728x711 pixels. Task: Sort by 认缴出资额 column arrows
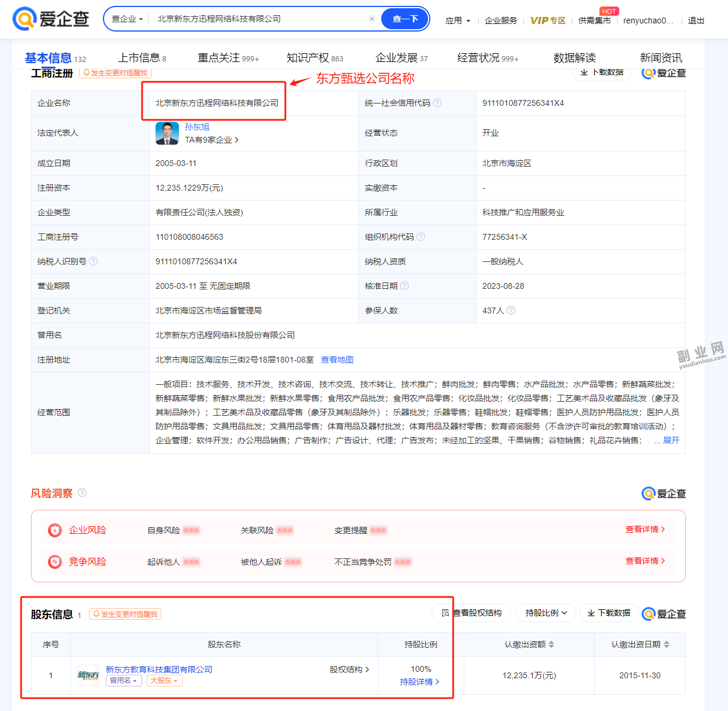551,644
